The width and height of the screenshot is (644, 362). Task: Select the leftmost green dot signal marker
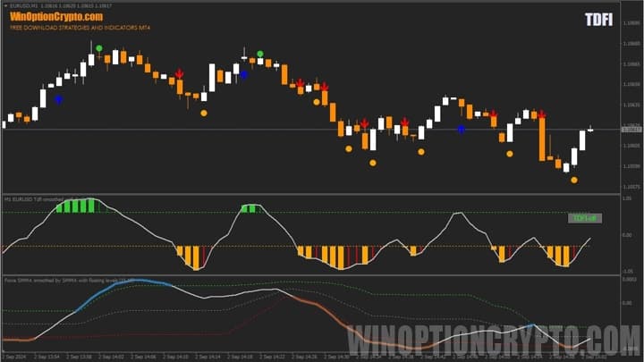click(99, 48)
